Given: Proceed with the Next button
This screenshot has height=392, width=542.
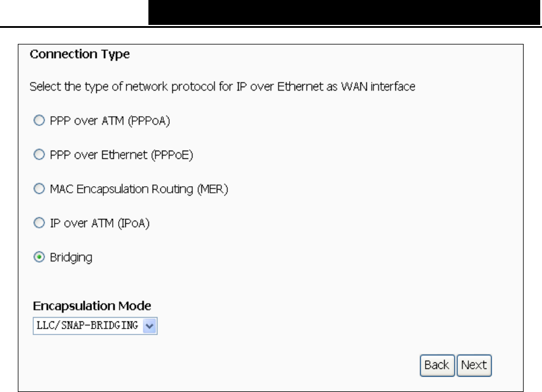Looking at the screenshot, I should click(474, 365).
